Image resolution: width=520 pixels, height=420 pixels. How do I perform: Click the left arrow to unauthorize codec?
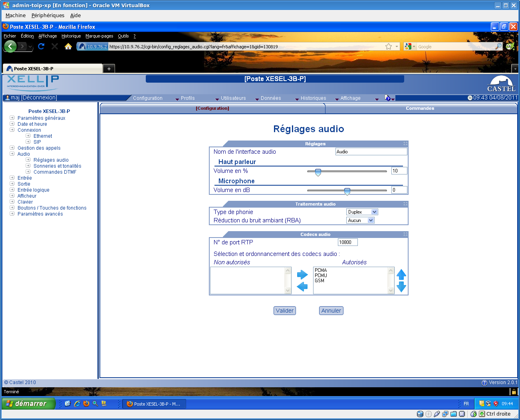[x=302, y=286]
